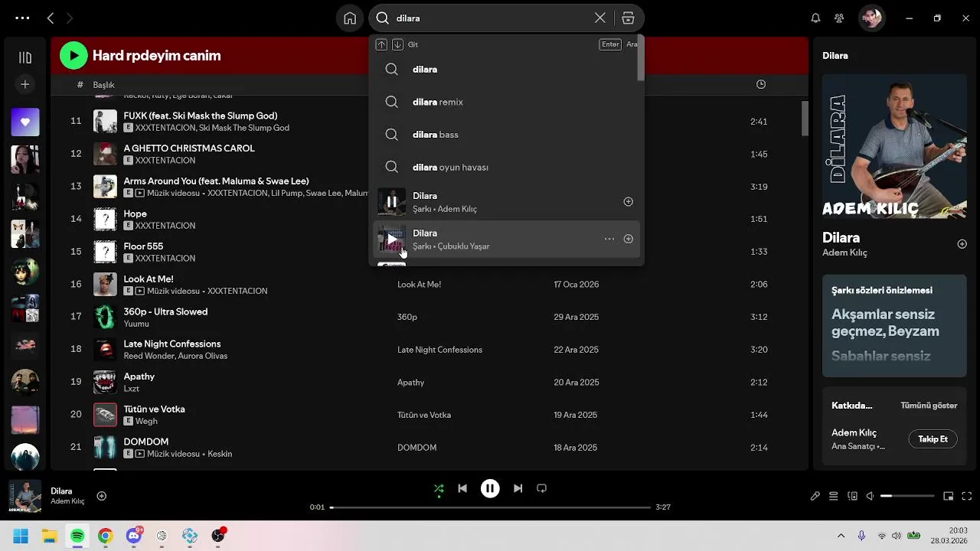Toggle shuffle in the player bar
980x551 pixels.
(439, 488)
